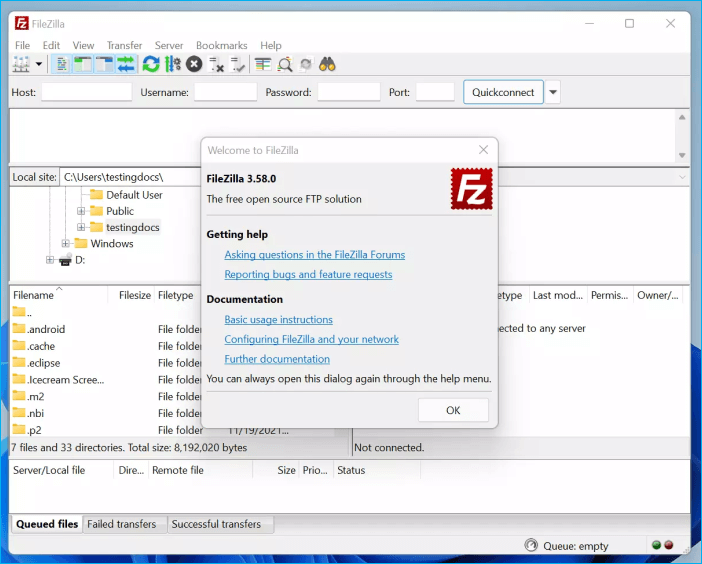Switch to the Queued files tab
The image size is (702, 564).
pyautogui.click(x=47, y=524)
